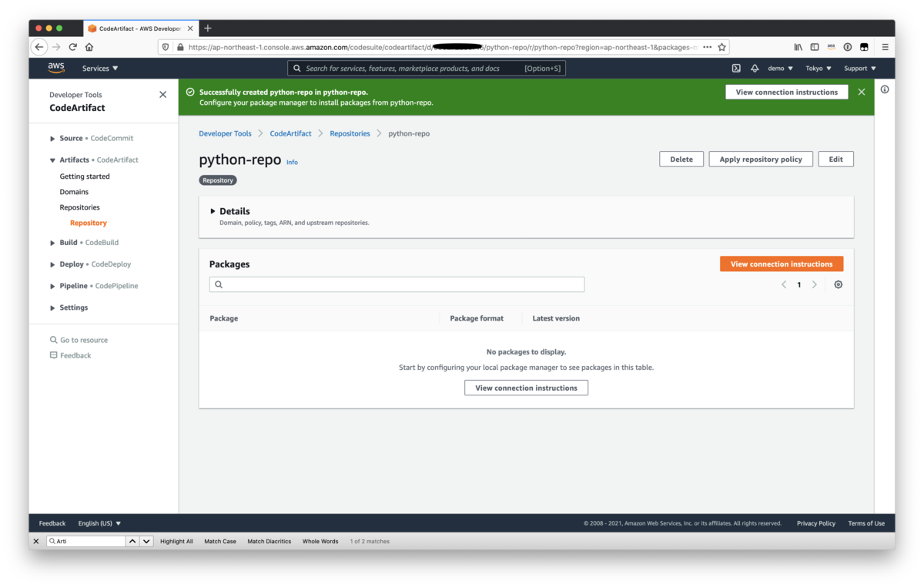Open Domains in sidebar

[74, 192]
